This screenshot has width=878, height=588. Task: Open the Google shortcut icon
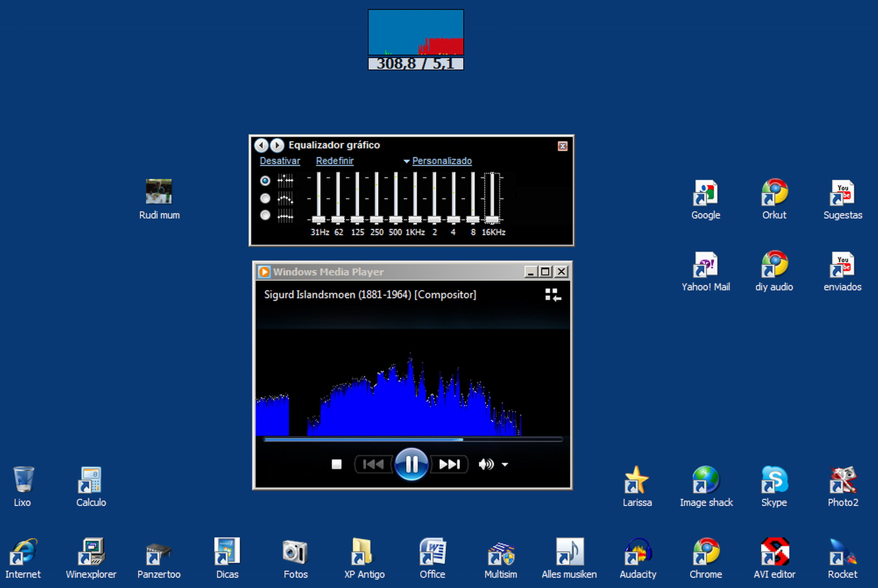705,193
